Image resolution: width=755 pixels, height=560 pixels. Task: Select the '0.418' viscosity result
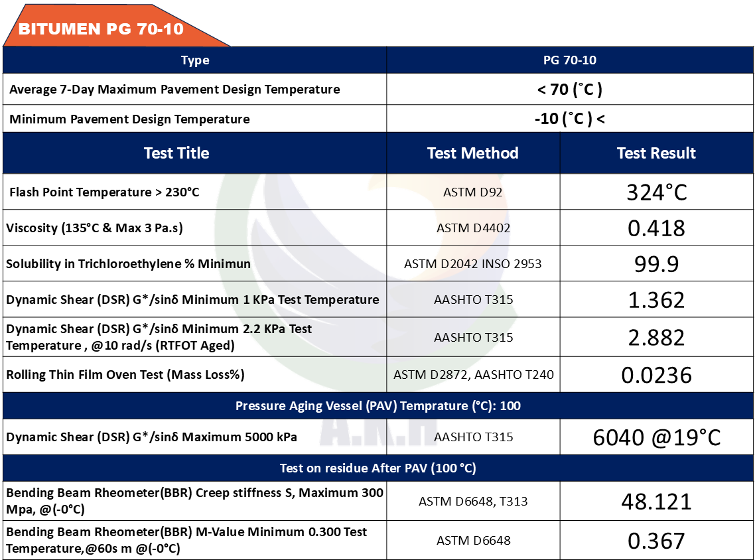pyautogui.click(x=656, y=228)
